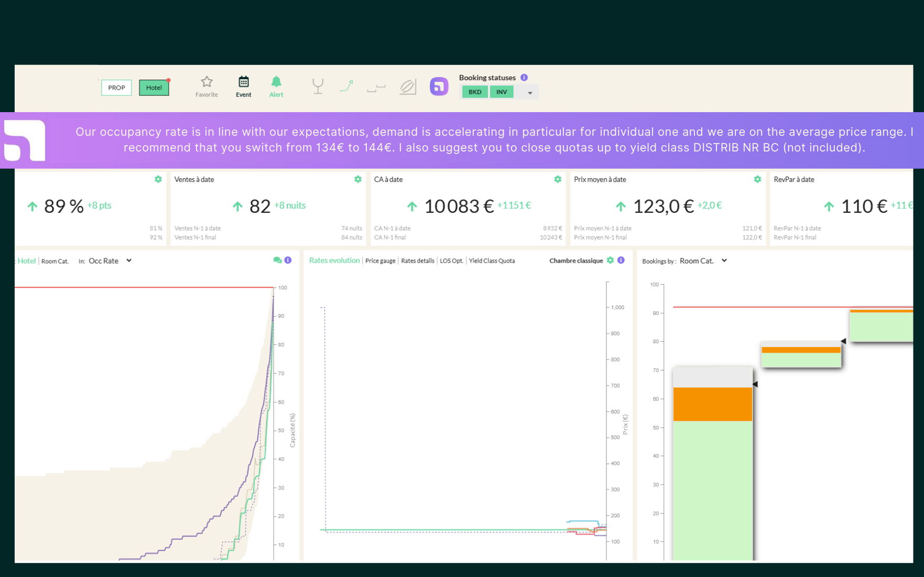Click the rising arrow trend icon

click(x=346, y=86)
